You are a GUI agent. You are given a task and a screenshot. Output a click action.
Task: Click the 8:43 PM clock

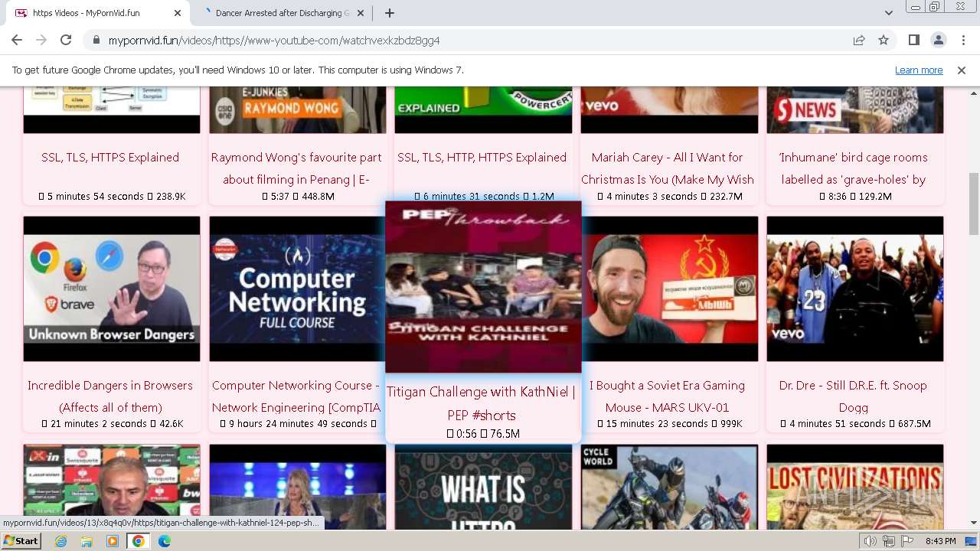(940, 541)
